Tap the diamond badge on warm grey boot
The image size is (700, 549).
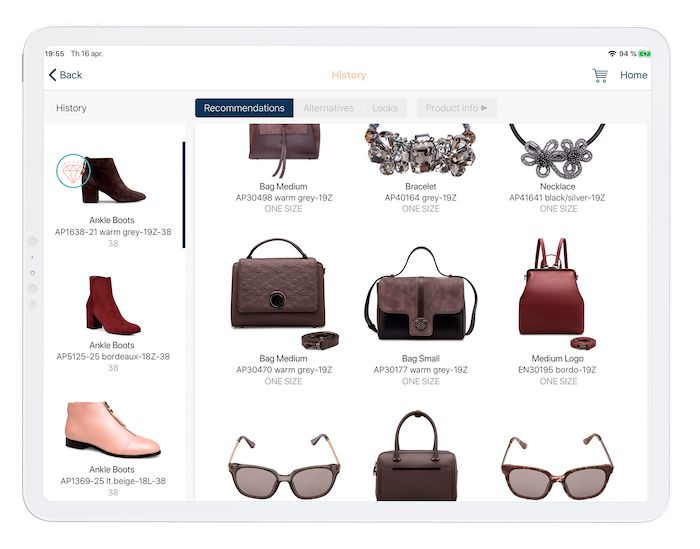(73, 171)
